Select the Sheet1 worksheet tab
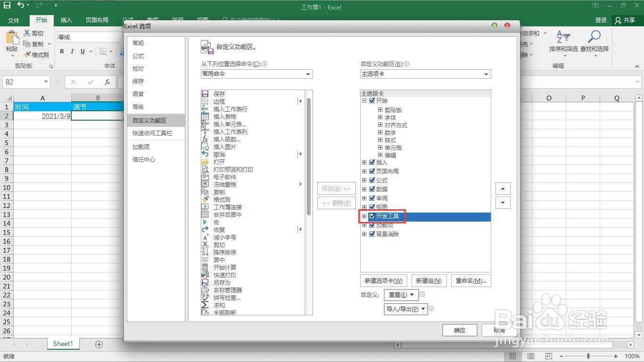644x362 pixels. point(63,344)
